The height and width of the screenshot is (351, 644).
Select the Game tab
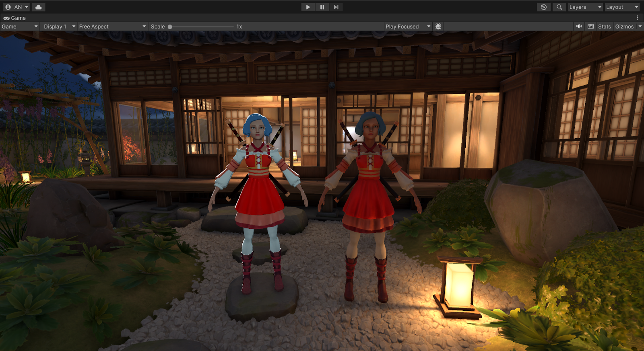14,18
